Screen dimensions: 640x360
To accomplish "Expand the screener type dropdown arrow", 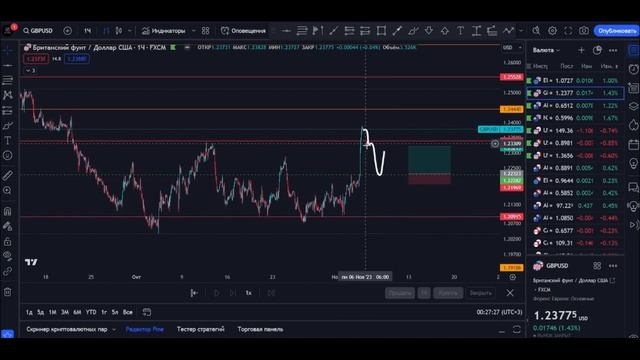I will tap(114, 329).
